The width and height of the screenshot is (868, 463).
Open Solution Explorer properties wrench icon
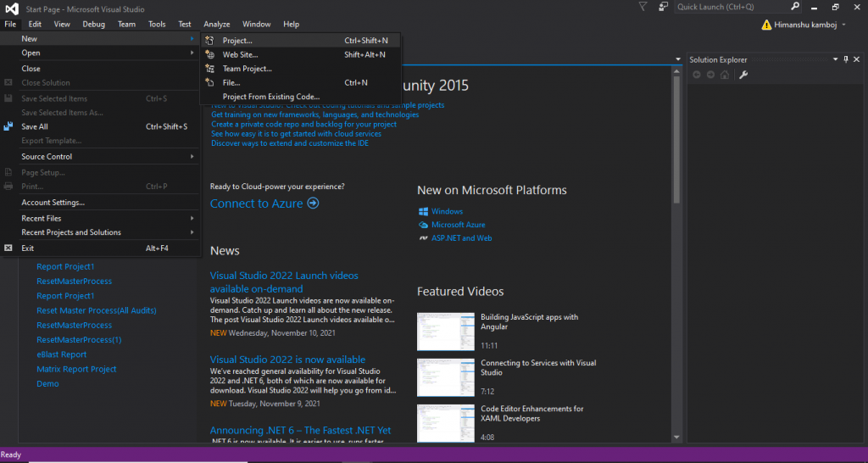point(743,75)
